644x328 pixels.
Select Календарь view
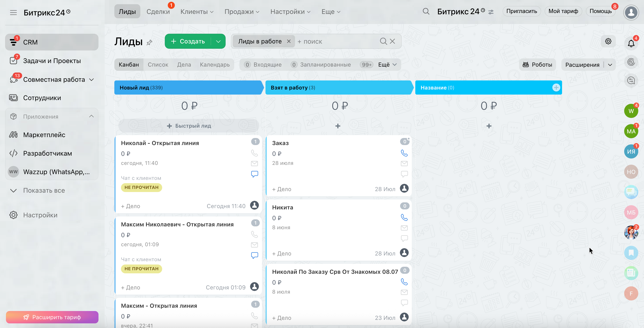(215, 65)
